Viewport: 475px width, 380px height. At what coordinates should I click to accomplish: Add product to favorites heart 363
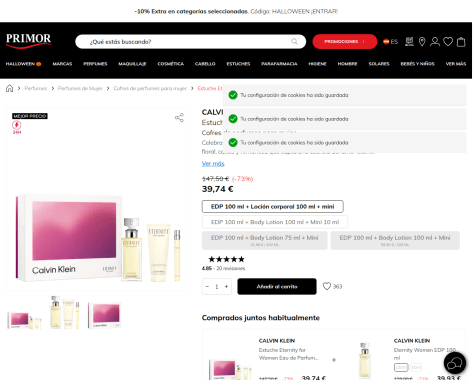point(327,286)
